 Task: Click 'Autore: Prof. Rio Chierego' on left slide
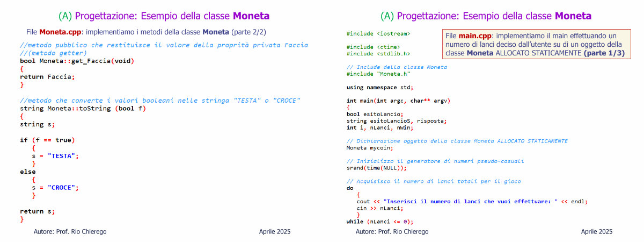click(70, 231)
